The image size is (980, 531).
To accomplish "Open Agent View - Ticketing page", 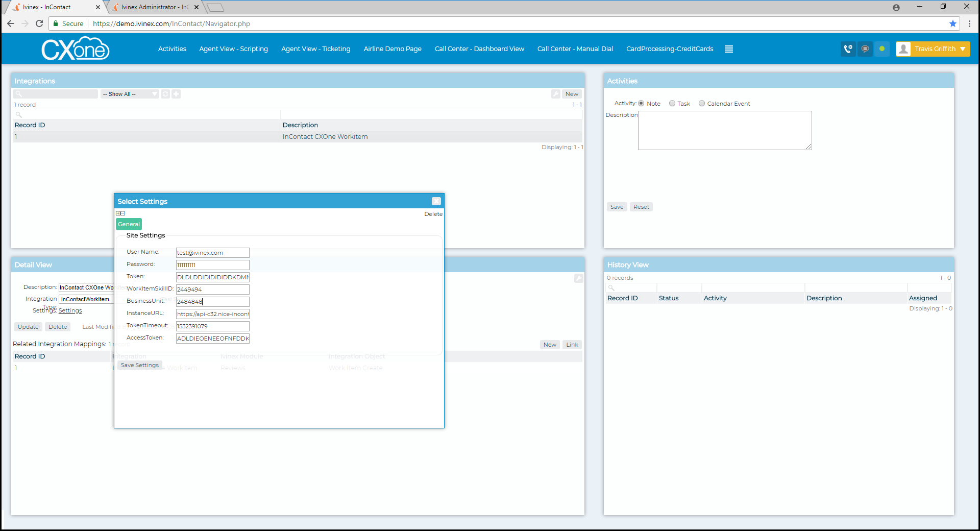I will coord(316,49).
